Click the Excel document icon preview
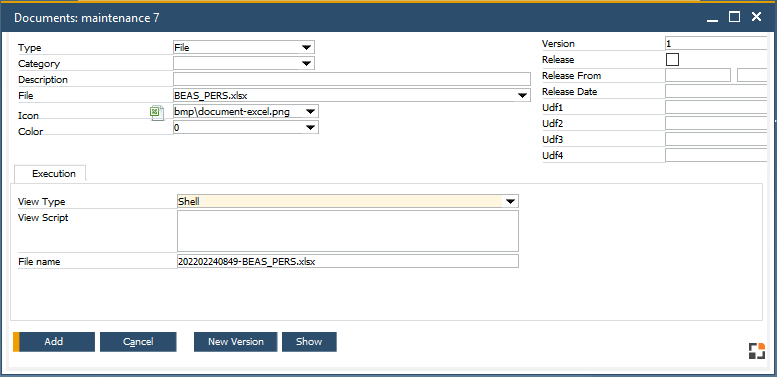 click(157, 113)
